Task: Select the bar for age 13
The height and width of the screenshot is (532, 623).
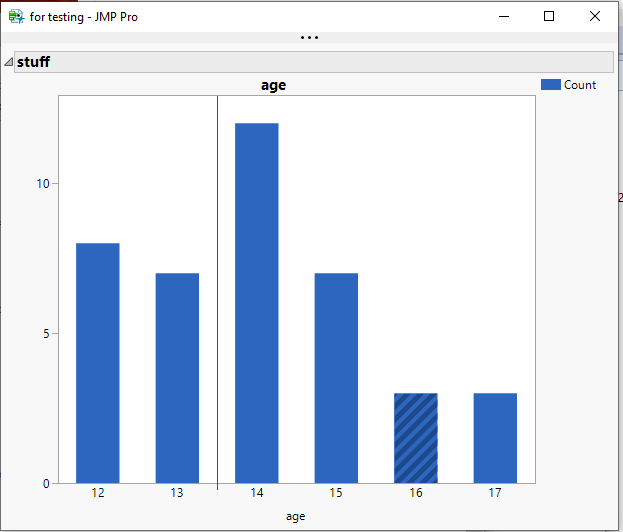Action: pos(177,378)
